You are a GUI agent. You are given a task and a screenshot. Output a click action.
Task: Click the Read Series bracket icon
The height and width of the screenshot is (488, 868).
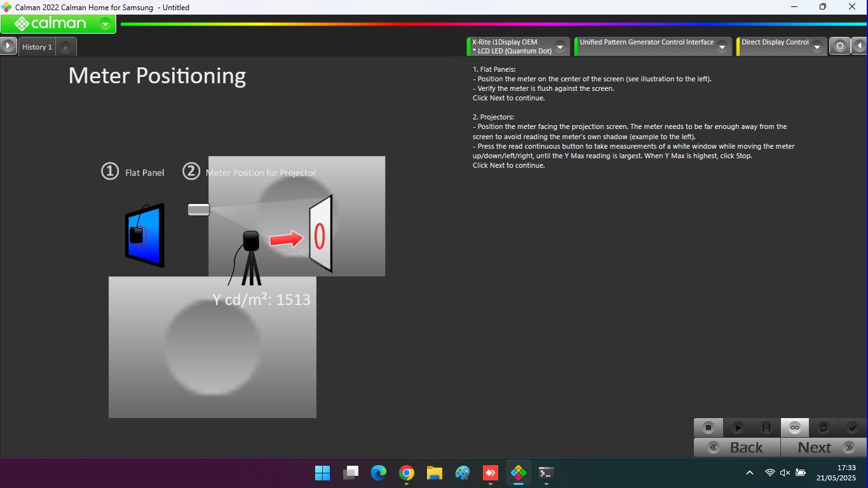(766, 428)
